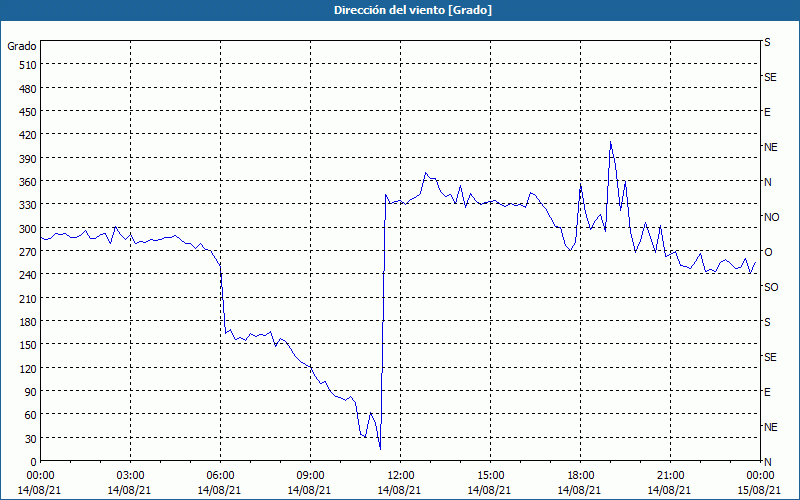Click the 450 degree axis label

pyautogui.click(x=29, y=112)
